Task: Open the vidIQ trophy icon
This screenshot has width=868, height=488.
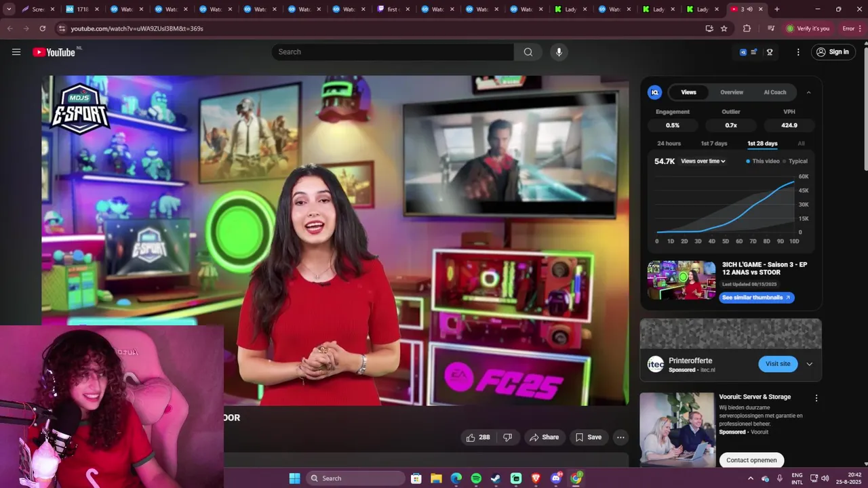Action: click(x=770, y=52)
